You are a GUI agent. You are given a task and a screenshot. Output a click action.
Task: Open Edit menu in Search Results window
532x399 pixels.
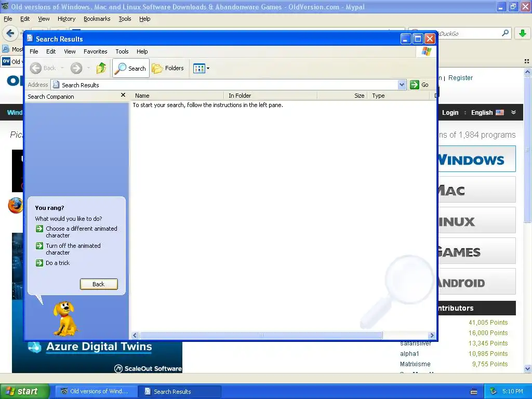(x=51, y=51)
